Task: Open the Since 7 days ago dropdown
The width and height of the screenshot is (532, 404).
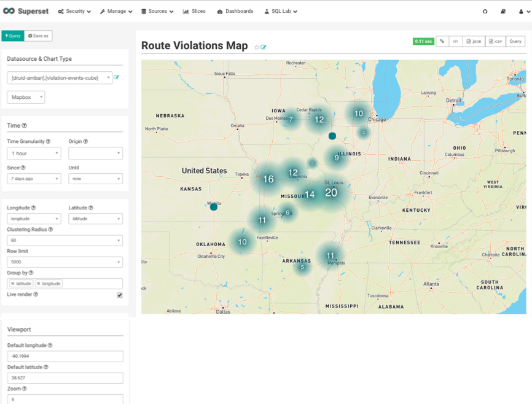Action: click(x=34, y=179)
